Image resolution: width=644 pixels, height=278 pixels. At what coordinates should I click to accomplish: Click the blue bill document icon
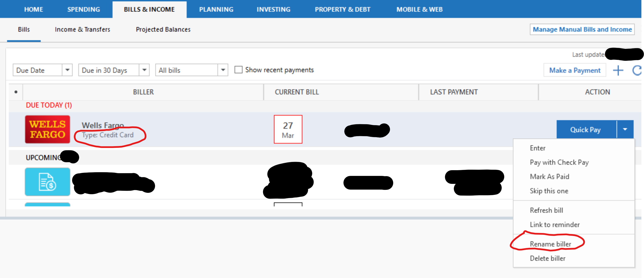(x=47, y=182)
